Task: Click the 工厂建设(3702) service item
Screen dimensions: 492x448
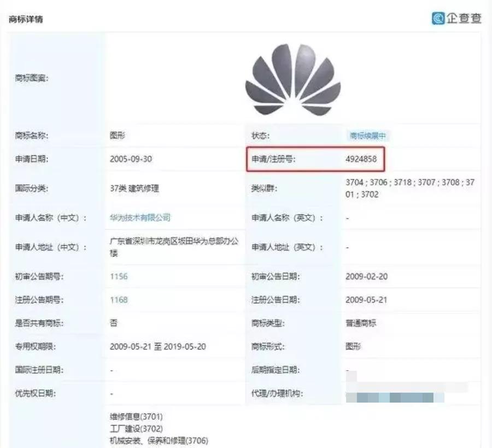Action: [136, 428]
